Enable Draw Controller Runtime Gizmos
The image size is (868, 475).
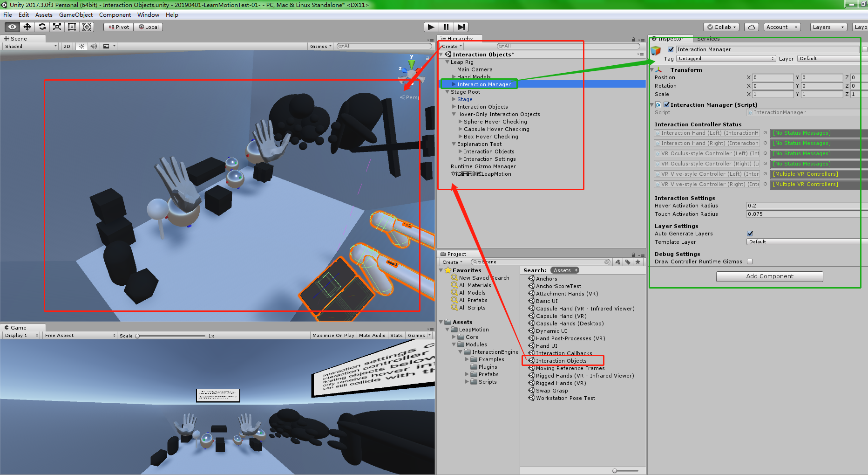point(750,262)
